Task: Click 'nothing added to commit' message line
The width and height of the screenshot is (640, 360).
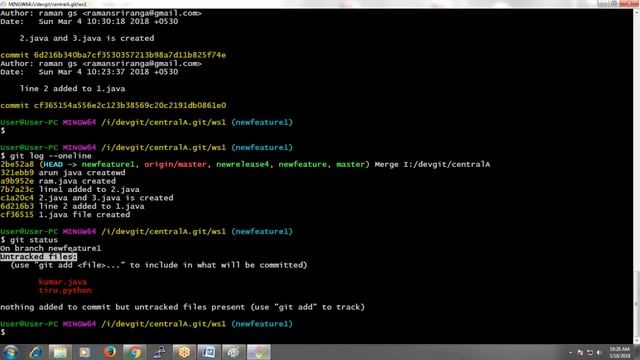Action: pyautogui.click(x=182, y=307)
